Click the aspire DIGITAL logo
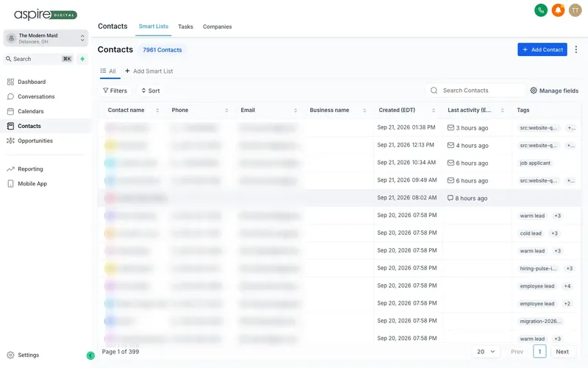The height and width of the screenshot is (368, 588). point(46,15)
